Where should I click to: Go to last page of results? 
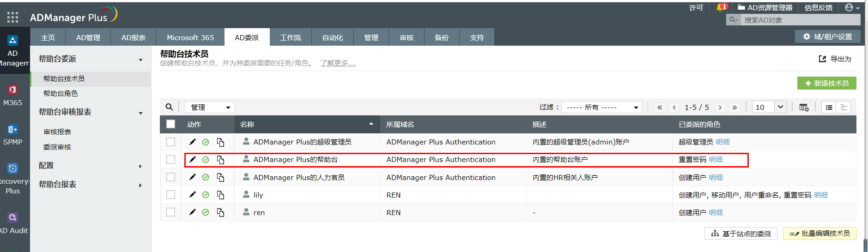734,108
